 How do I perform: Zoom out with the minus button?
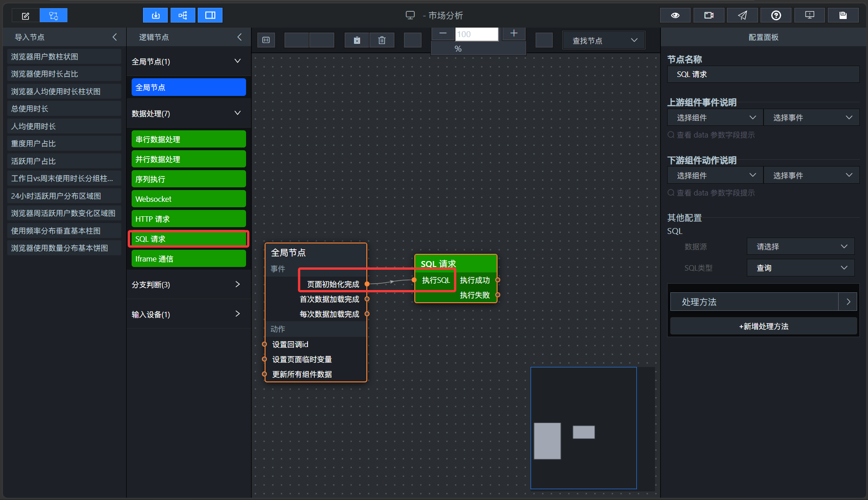(x=443, y=33)
